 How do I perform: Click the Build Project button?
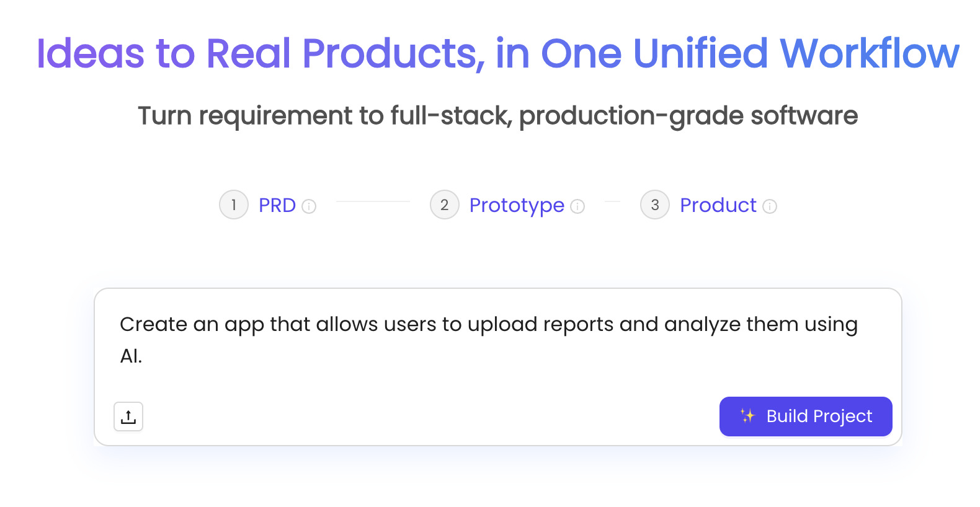805,416
